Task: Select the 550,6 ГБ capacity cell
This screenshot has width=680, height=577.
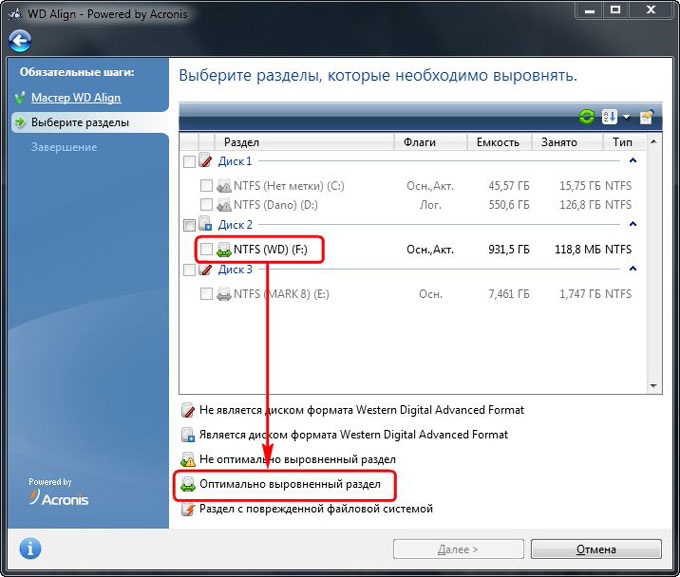Action: (x=509, y=205)
